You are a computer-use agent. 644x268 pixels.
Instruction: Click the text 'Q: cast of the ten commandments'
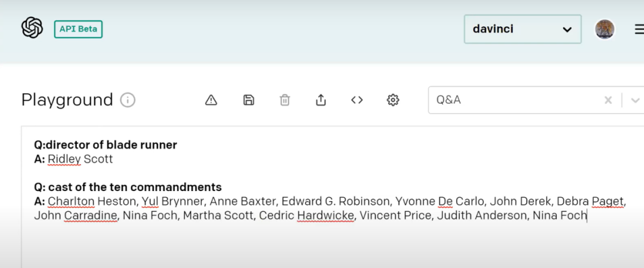tap(128, 187)
